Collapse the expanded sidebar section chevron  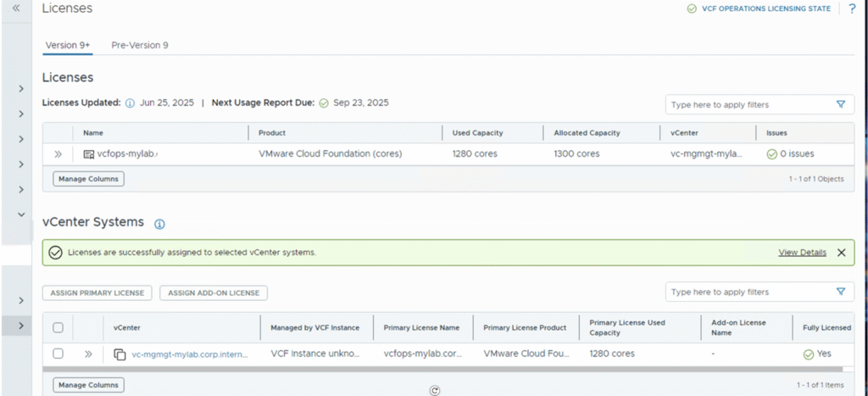coord(21,215)
